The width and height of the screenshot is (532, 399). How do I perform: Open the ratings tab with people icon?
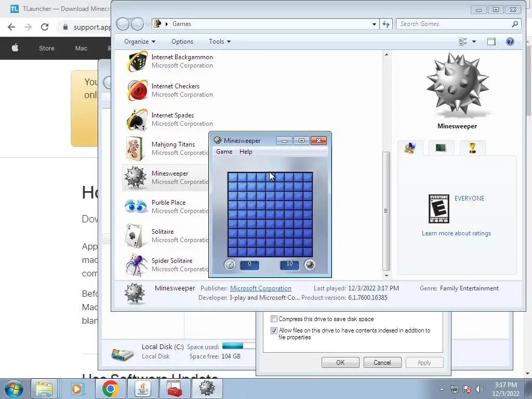[410, 148]
